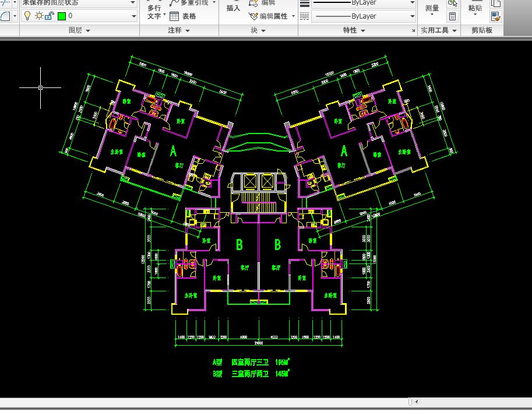Image resolution: width=532 pixels, height=415 pixels.
Task: Click the 插入 (Insert) block button
Action: [x=233, y=8]
